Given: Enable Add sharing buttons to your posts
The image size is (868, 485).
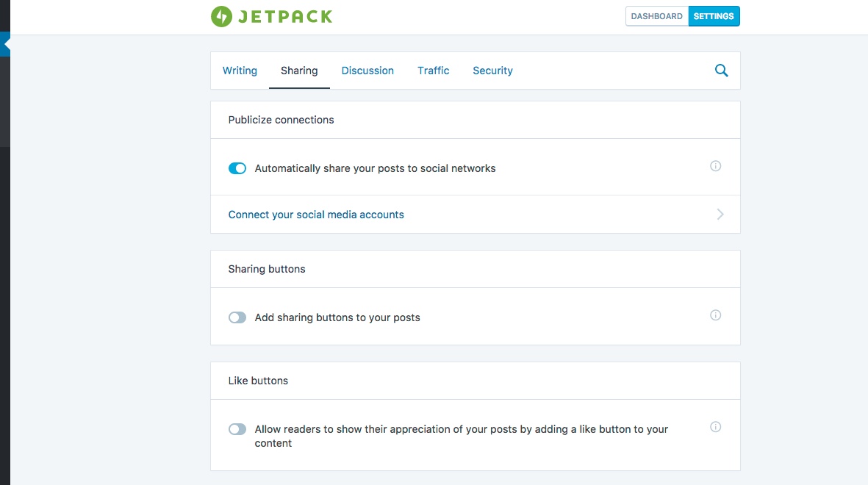Looking at the screenshot, I should click(x=237, y=317).
